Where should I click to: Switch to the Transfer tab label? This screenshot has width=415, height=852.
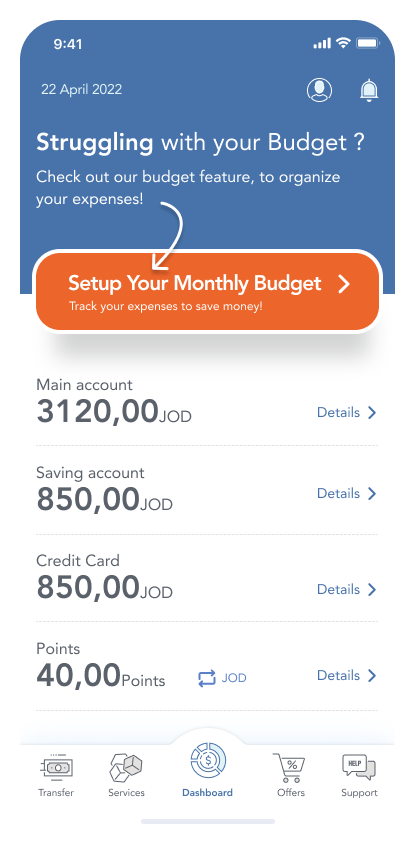pos(56,793)
